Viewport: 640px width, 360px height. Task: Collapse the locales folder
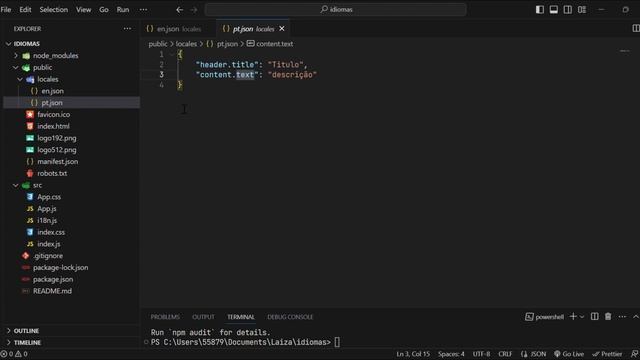[48, 79]
